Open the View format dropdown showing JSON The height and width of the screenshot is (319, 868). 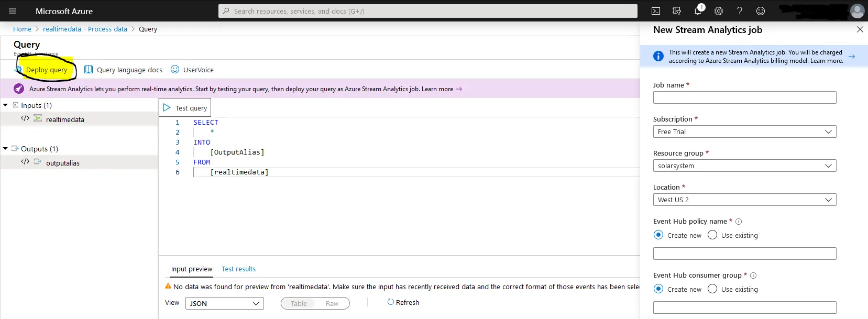(224, 303)
